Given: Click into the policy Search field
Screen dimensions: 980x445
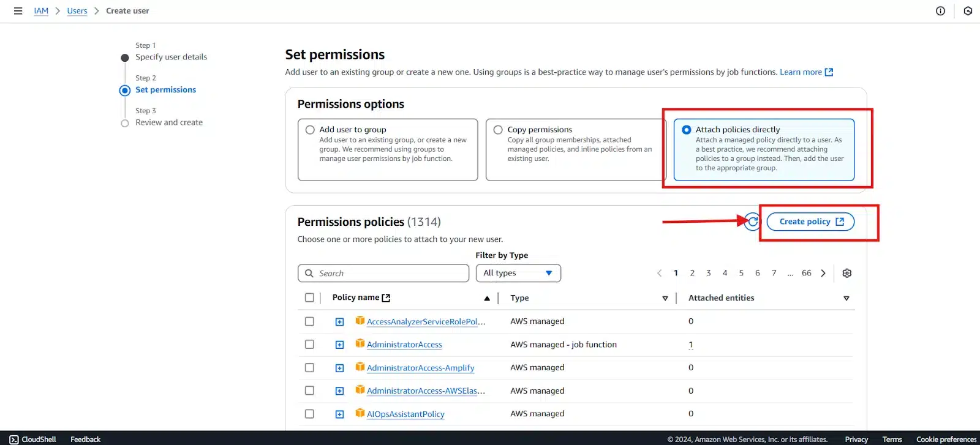Looking at the screenshot, I should pyautogui.click(x=383, y=273).
